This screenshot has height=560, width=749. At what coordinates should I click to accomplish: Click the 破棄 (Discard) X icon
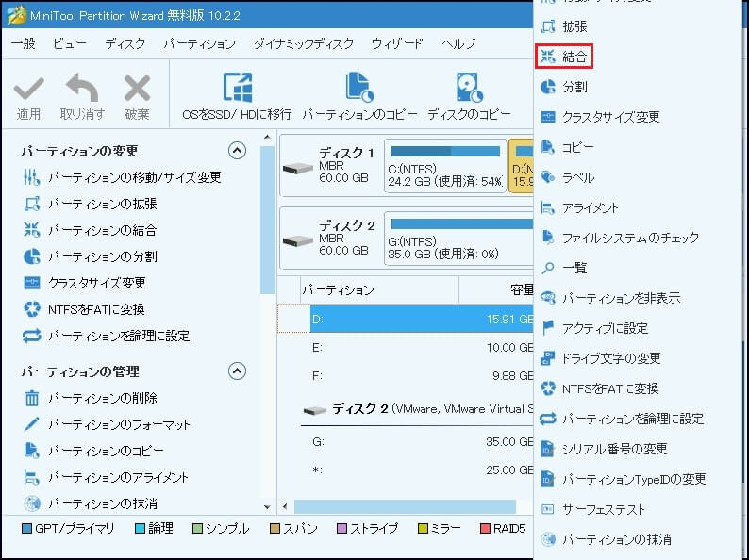(137, 91)
